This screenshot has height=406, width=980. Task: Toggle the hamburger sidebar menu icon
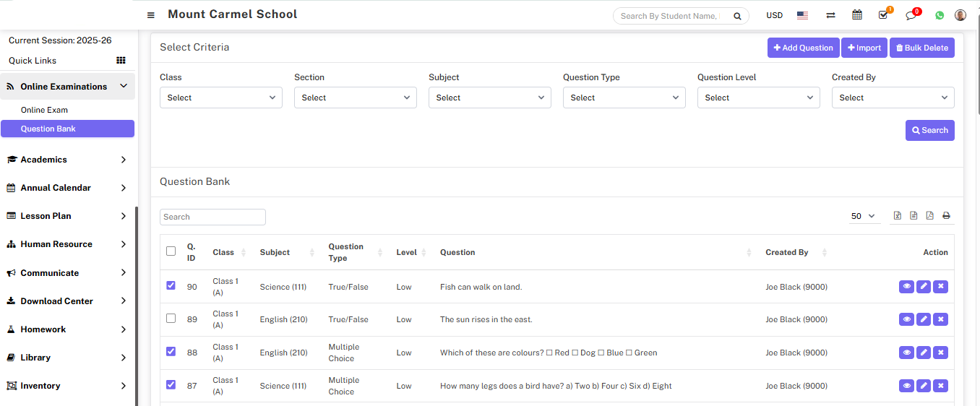tap(150, 15)
